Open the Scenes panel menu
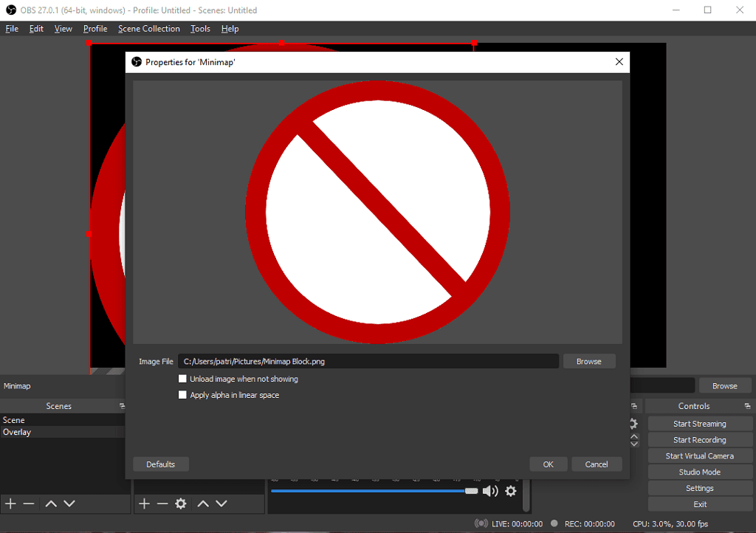Viewport: 756px width, 533px height. (122, 405)
